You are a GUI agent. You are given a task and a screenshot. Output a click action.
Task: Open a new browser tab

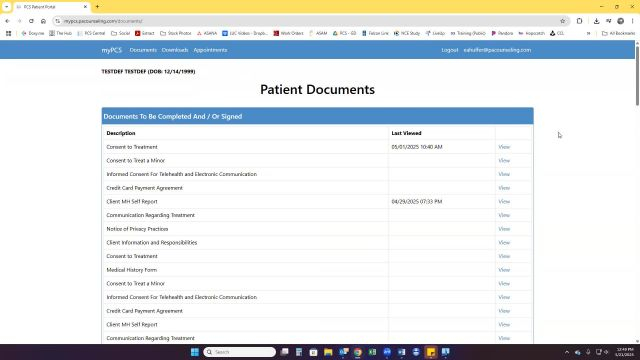[97, 7]
